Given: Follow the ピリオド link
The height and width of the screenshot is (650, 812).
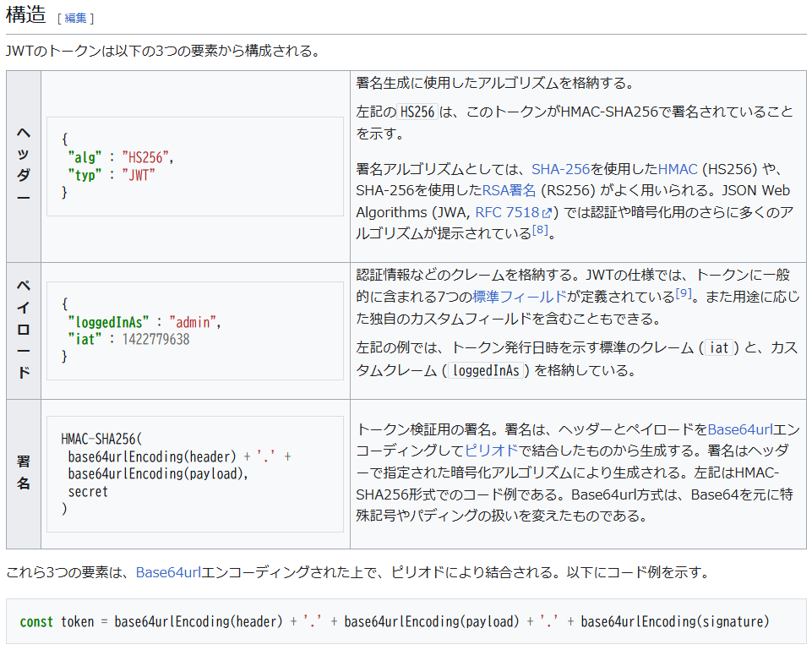Looking at the screenshot, I should coord(492,451).
